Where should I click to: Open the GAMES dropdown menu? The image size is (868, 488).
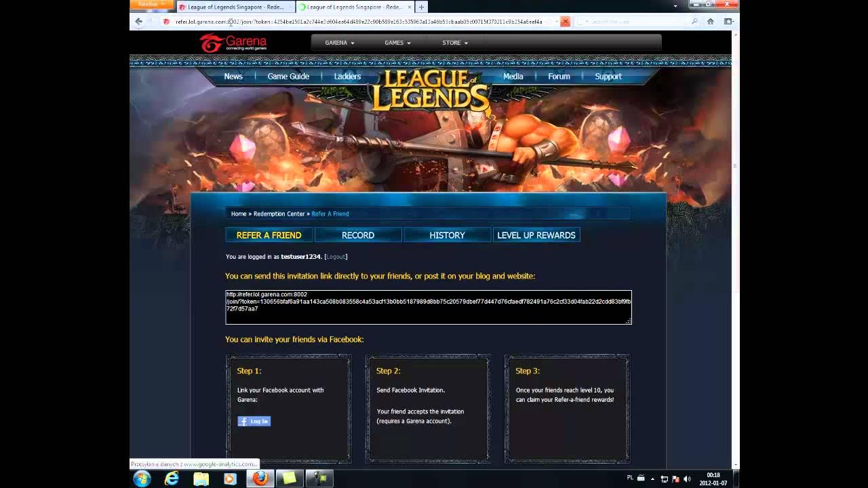pos(397,43)
